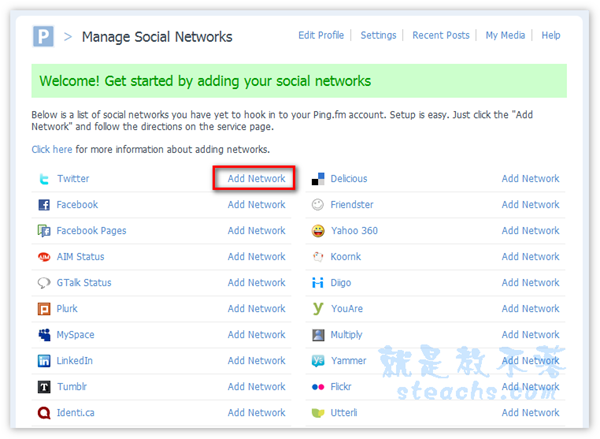Add Network for Tumblr

coord(256,387)
